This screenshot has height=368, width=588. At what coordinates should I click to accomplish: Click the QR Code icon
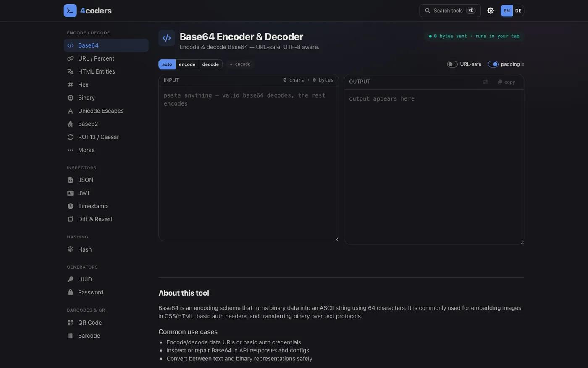pos(71,322)
